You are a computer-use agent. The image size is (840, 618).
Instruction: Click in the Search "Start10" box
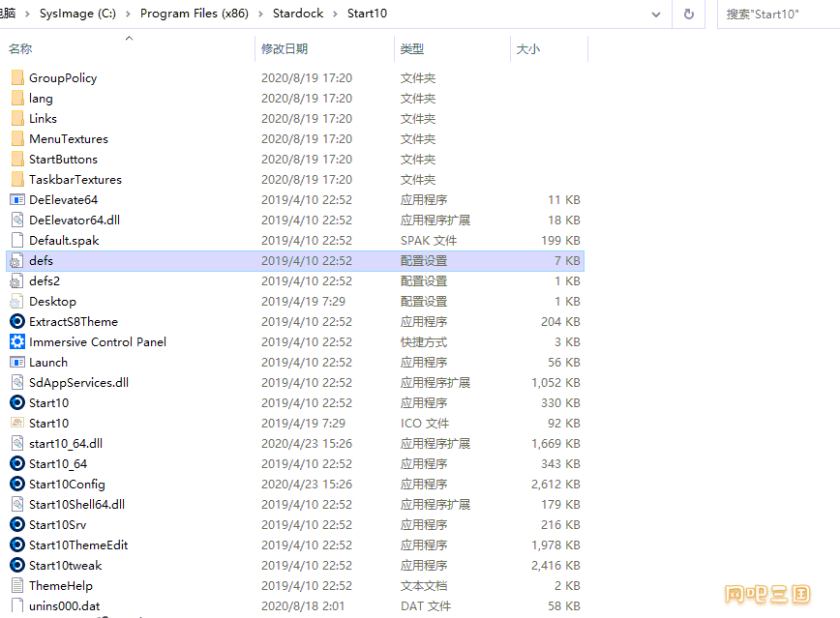[x=778, y=15]
